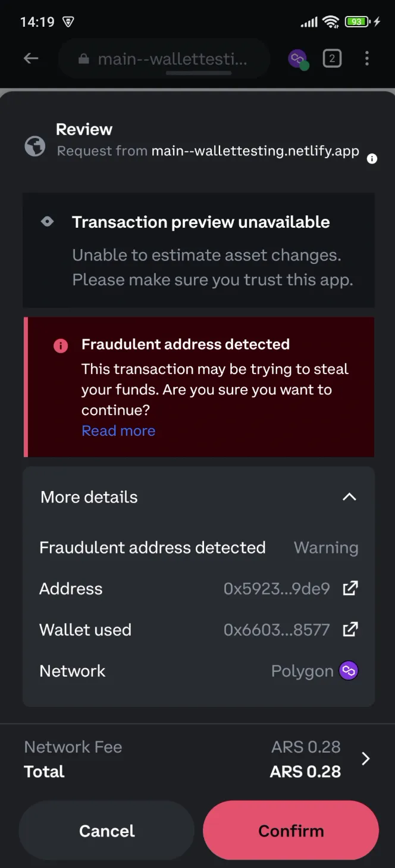Select the address bar showing main--wallettesting
The height and width of the screenshot is (868, 395).
click(x=173, y=58)
